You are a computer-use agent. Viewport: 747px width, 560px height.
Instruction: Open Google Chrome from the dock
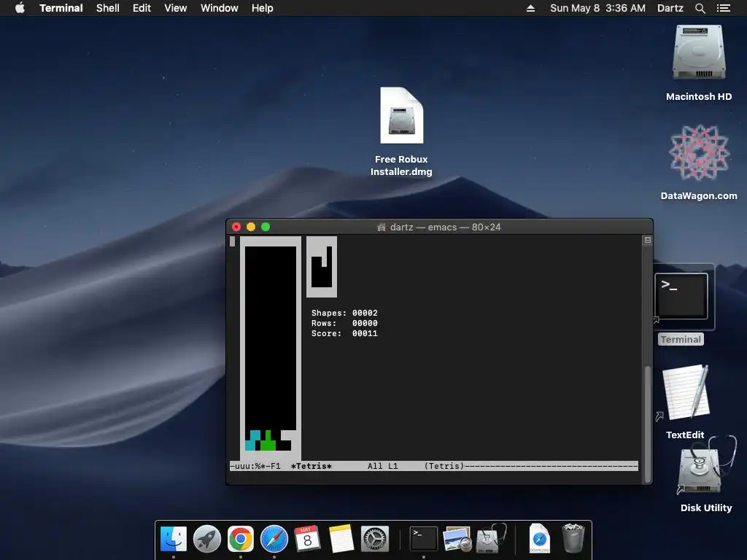tap(241, 539)
